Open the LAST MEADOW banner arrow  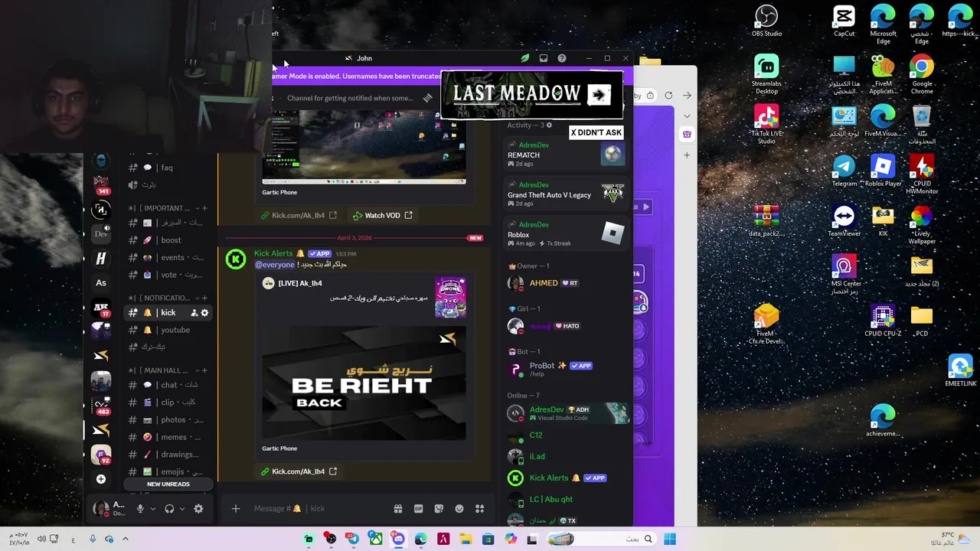tap(599, 95)
